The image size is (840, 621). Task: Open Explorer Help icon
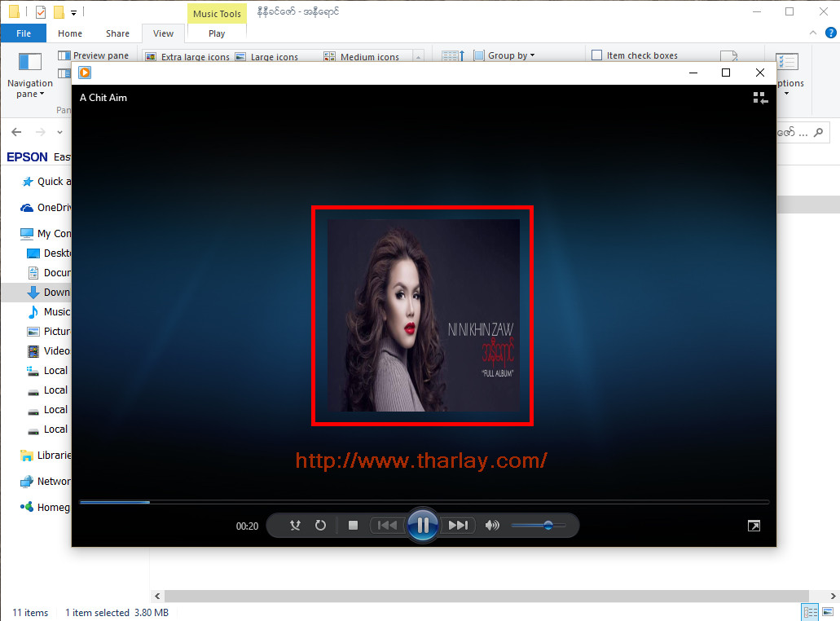point(830,33)
